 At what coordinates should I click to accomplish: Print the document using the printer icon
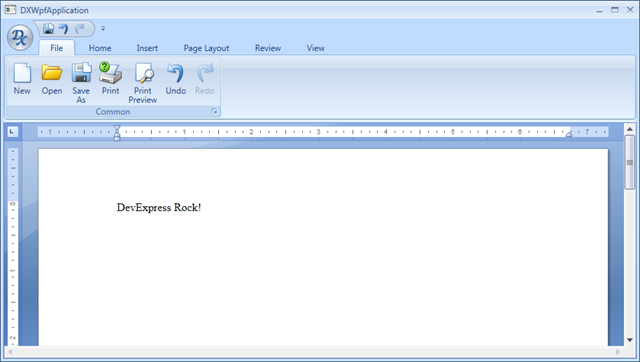[x=111, y=79]
